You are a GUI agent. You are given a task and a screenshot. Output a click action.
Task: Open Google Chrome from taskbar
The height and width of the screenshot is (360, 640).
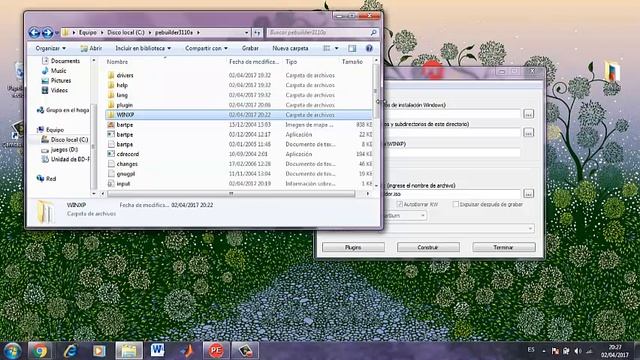point(40,351)
